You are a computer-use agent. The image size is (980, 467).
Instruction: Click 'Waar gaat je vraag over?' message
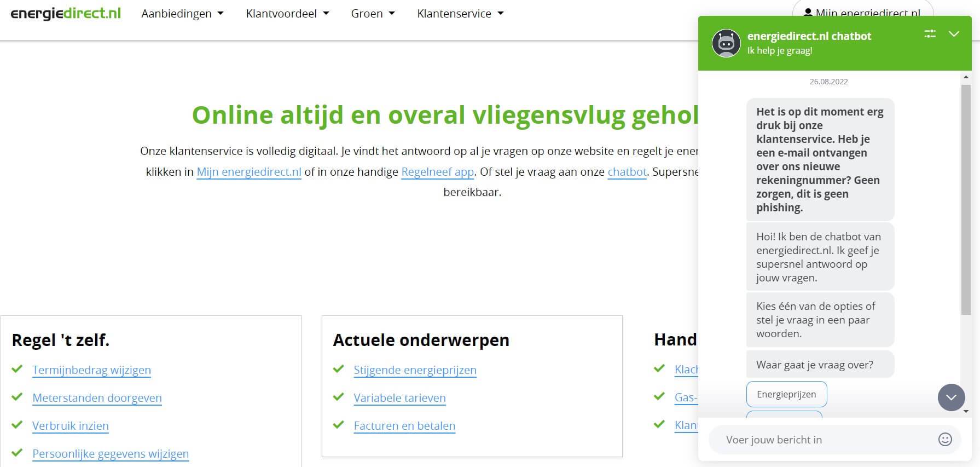(x=820, y=365)
